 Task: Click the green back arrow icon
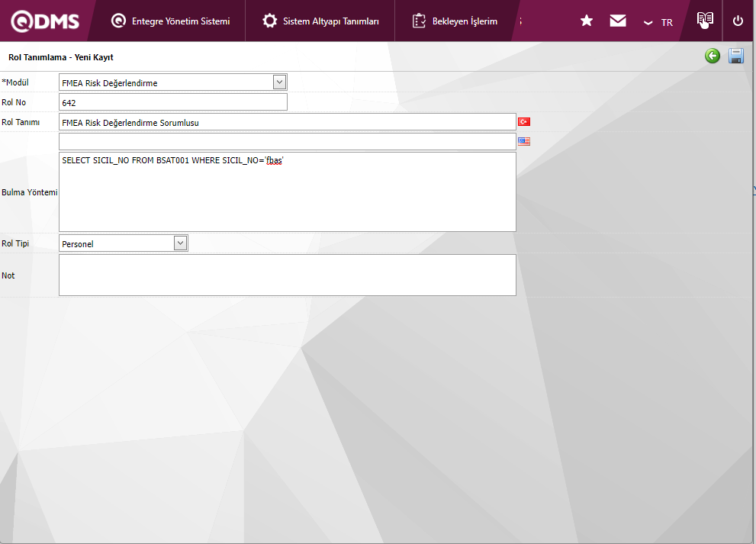click(x=712, y=56)
